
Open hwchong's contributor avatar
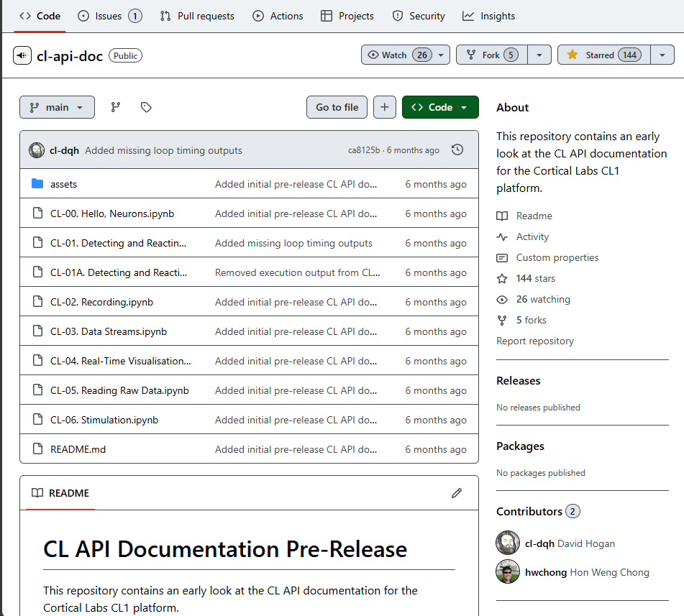point(508,571)
